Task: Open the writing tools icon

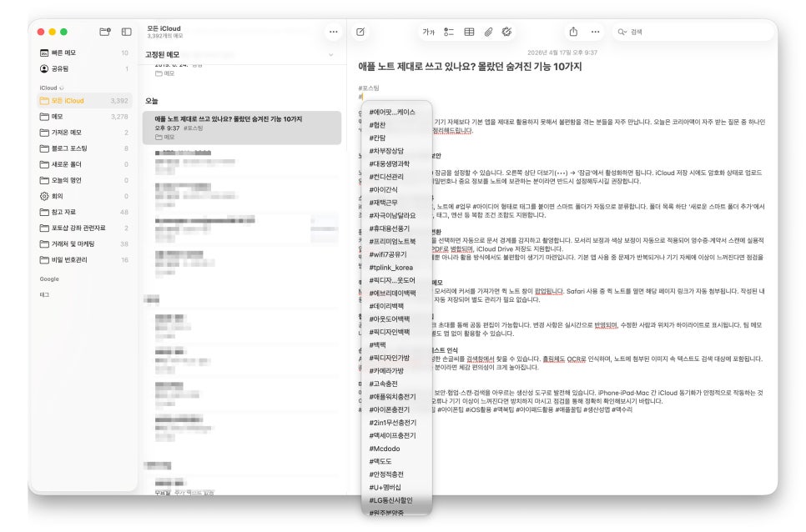Action: click(x=506, y=32)
